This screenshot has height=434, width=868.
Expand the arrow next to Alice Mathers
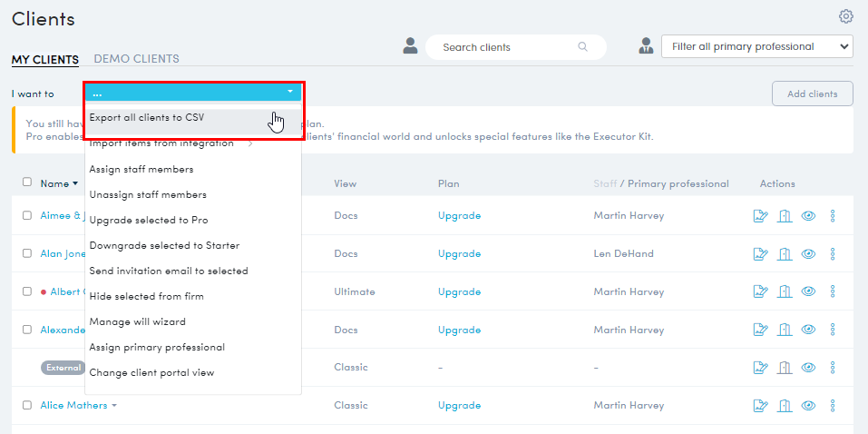[114, 406]
